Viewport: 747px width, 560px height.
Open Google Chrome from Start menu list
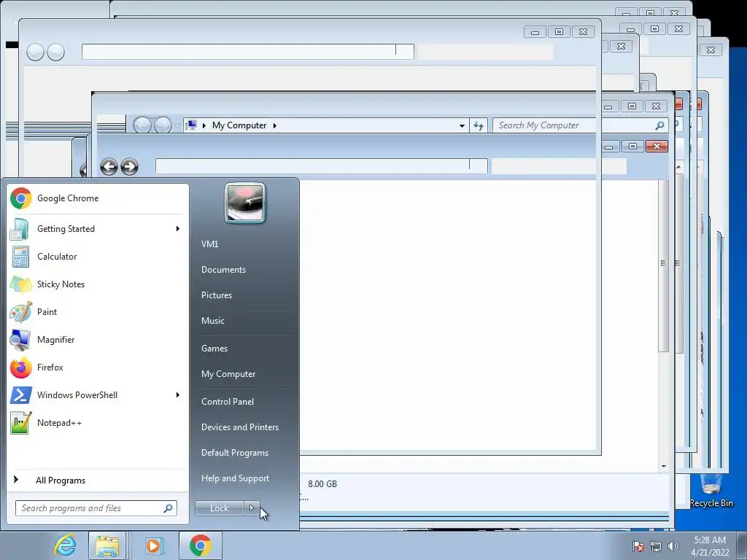click(98, 198)
